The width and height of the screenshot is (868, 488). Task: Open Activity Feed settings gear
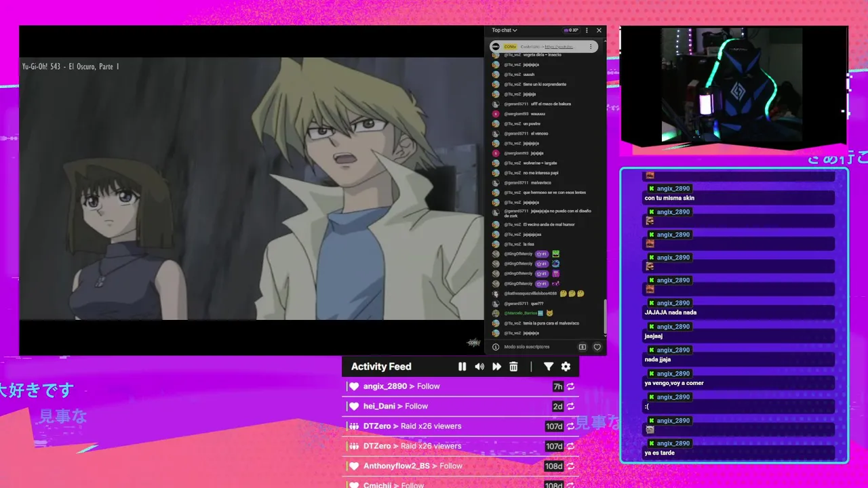click(x=566, y=367)
